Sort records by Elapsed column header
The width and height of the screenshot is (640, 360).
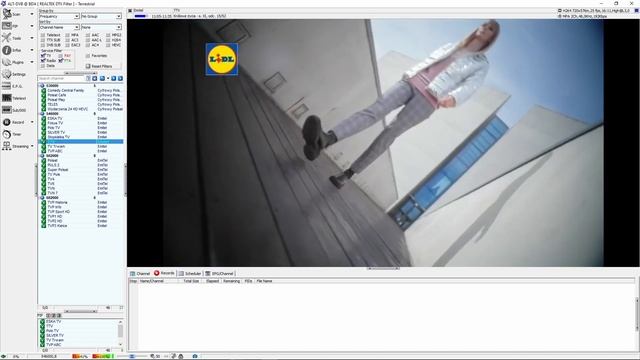[x=212, y=281]
